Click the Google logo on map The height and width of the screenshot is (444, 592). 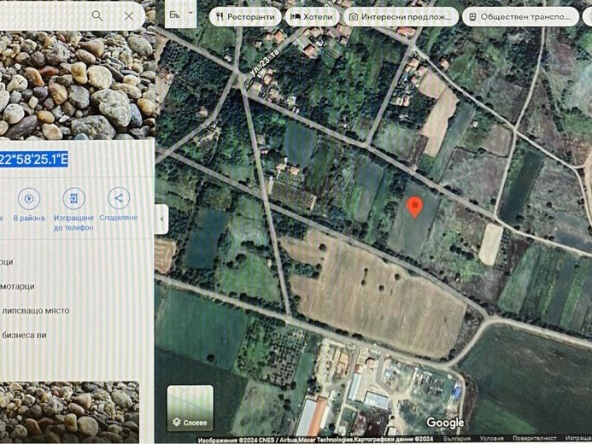[x=445, y=423]
